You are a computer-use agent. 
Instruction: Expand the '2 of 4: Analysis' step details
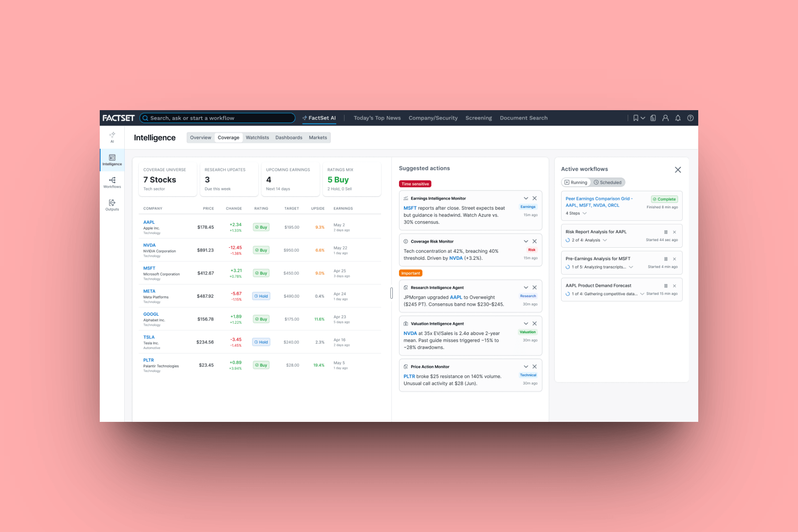[x=605, y=240]
